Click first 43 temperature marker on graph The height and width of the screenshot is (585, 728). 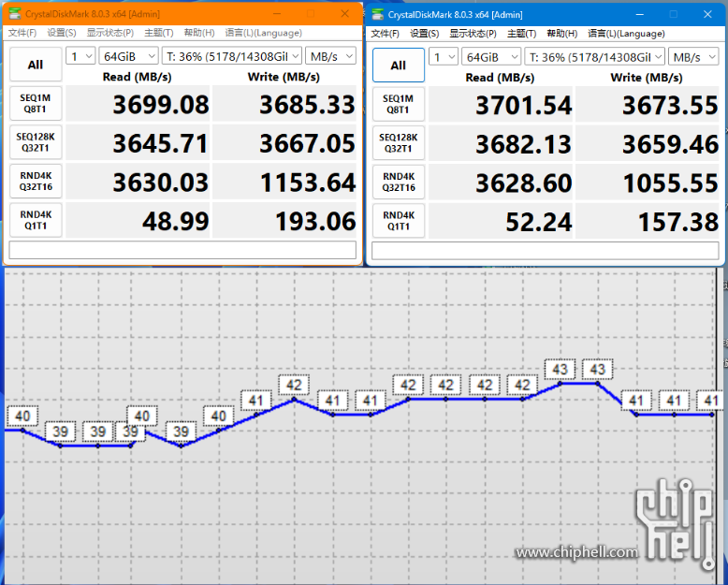pyautogui.click(x=560, y=369)
